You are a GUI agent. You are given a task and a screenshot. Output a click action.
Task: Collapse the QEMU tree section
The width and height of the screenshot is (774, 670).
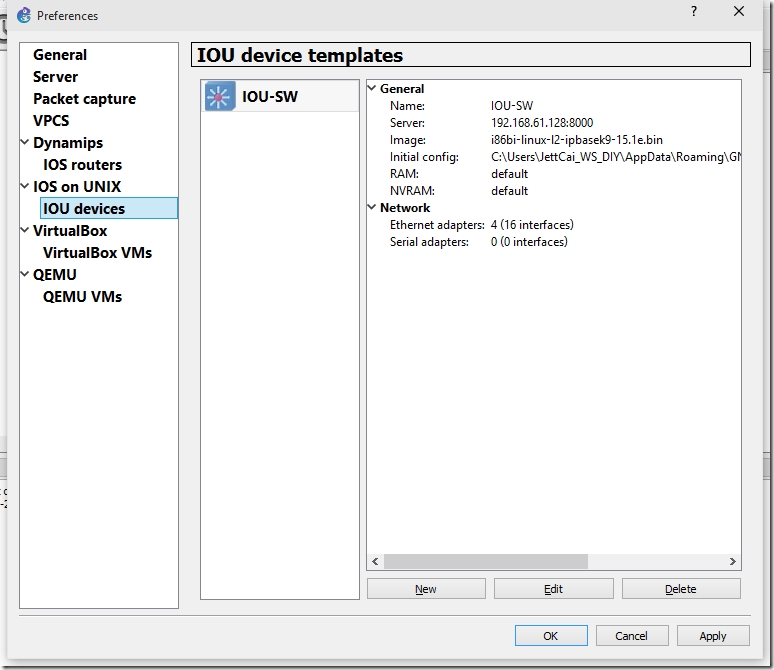25,275
